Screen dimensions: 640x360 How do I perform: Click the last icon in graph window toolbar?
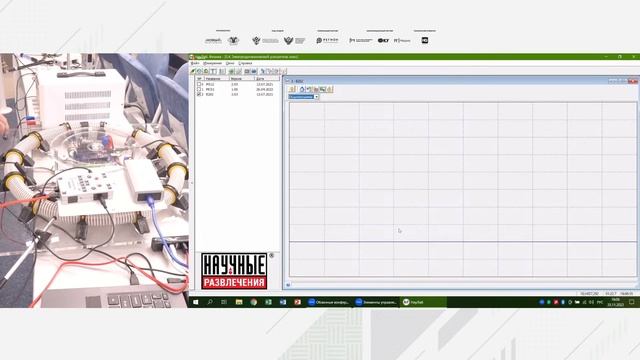point(329,89)
